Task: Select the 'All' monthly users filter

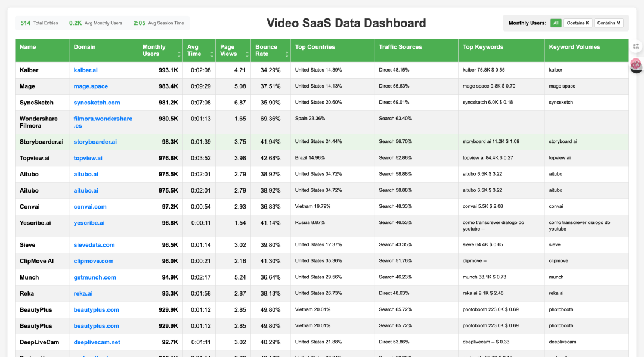Action: point(556,23)
